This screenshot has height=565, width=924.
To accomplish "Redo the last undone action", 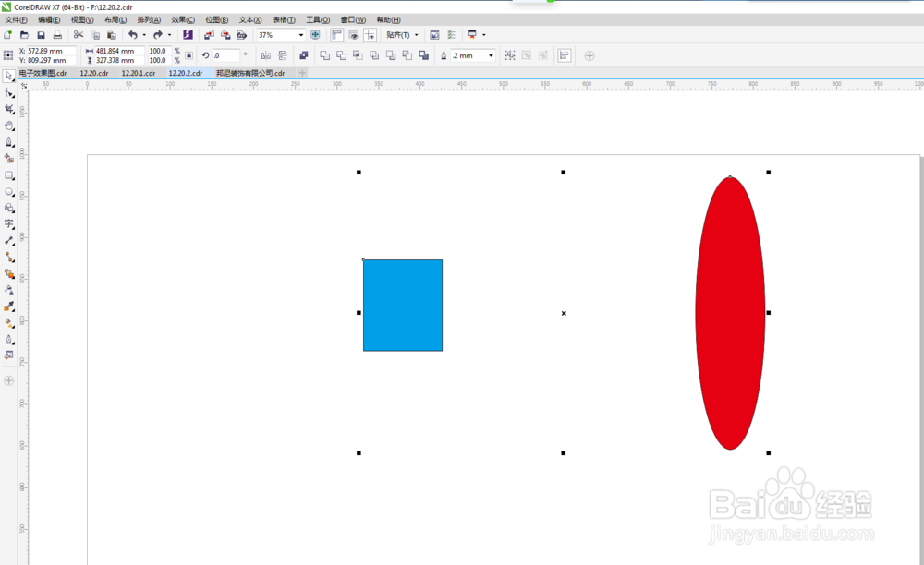I will (x=158, y=35).
